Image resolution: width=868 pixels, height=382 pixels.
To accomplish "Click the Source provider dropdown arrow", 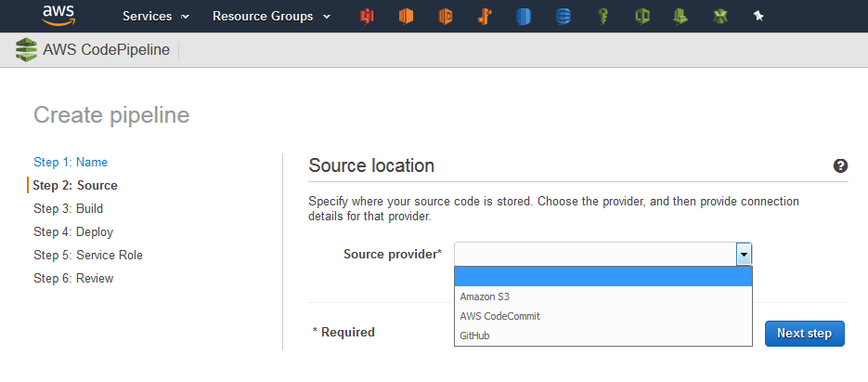I will (743, 255).
